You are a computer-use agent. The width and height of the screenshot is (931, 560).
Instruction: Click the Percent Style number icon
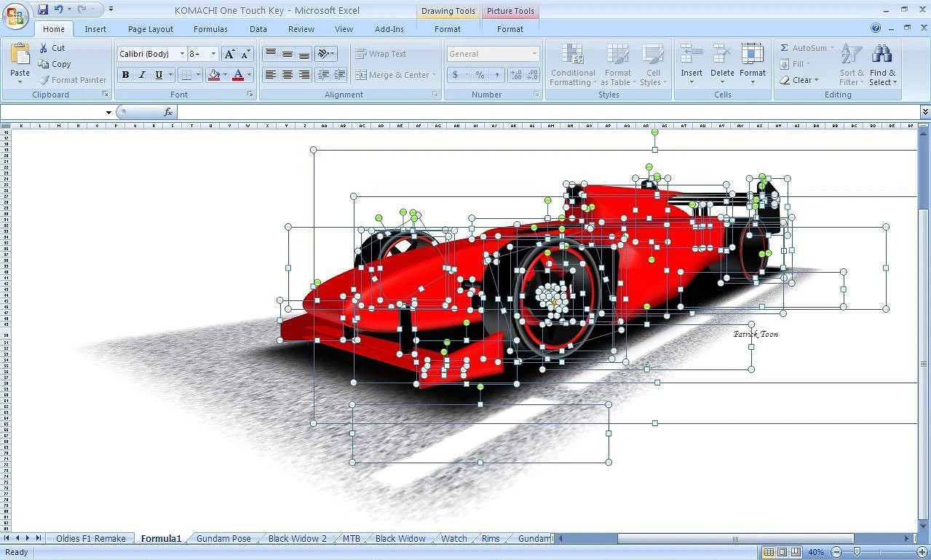click(480, 75)
